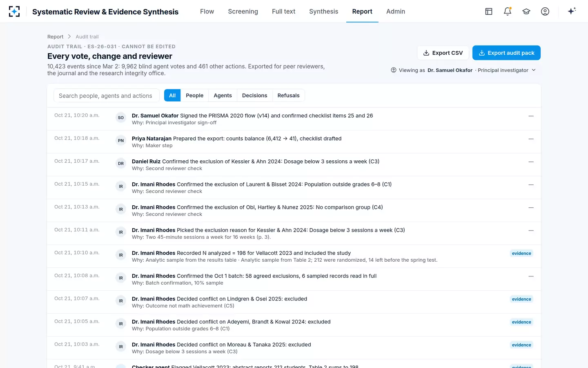Show only Decisions events

254,95
